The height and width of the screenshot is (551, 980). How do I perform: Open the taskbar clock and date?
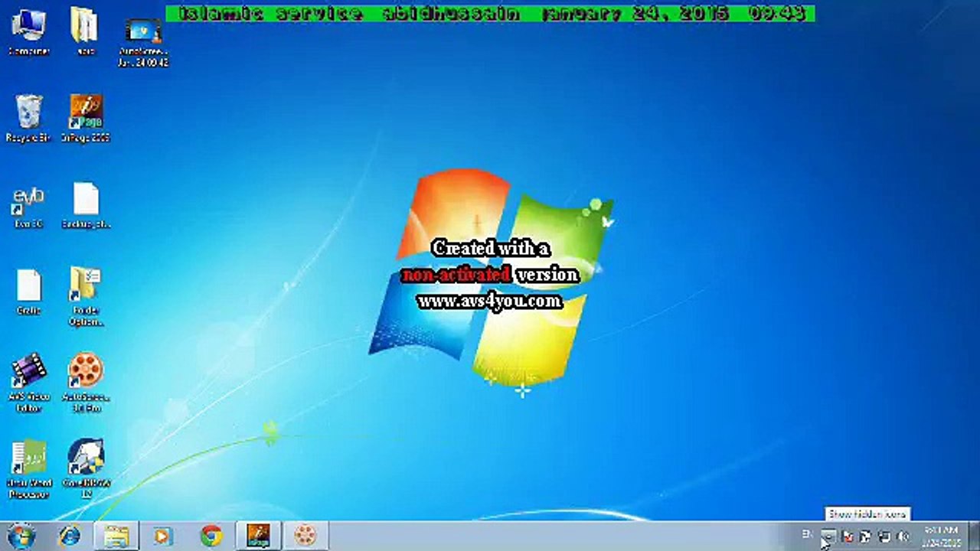point(941,536)
